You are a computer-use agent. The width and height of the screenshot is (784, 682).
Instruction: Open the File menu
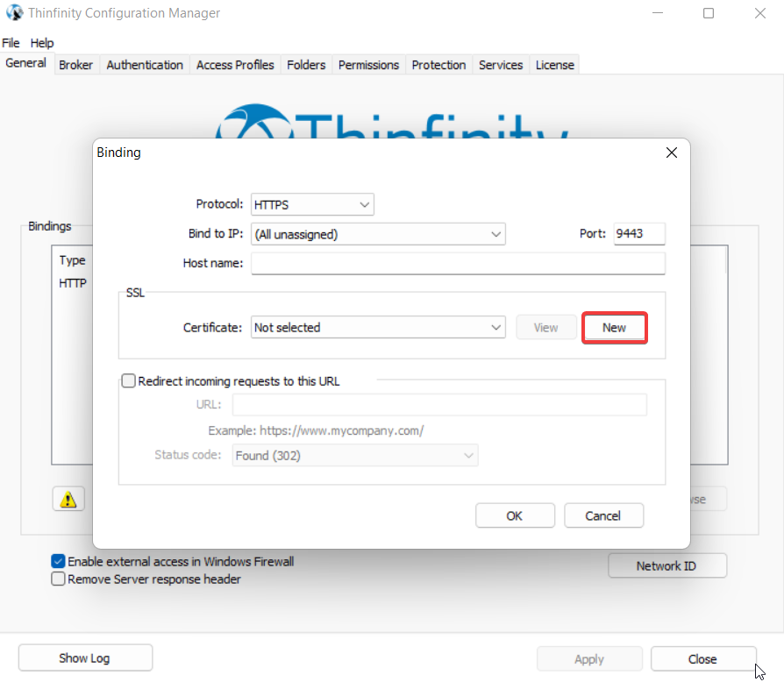[x=11, y=43]
